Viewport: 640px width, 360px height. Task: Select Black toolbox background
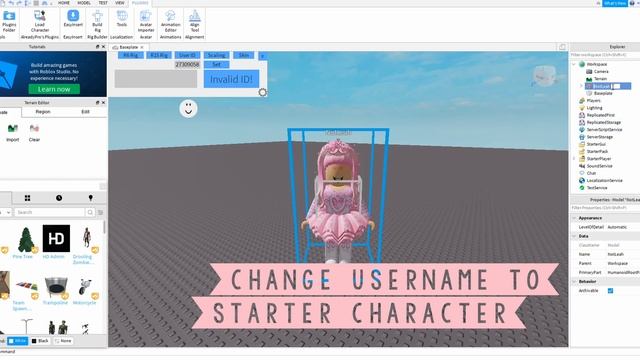pyautogui.click(x=40, y=341)
